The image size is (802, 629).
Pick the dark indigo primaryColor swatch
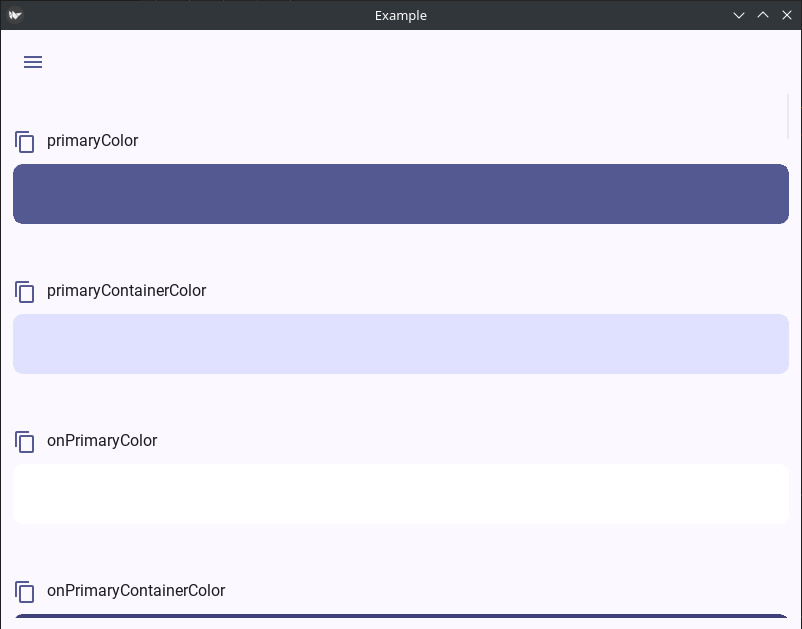(401, 194)
